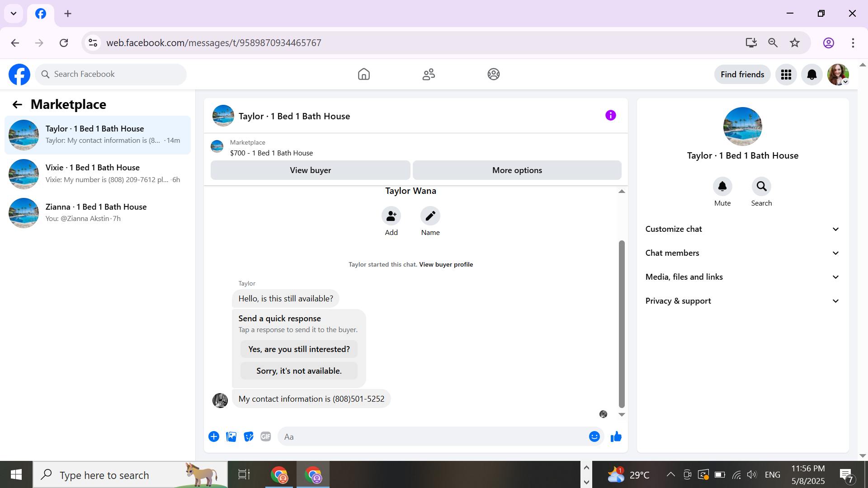Expand Privacy & support section
The width and height of the screenshot is (868, 488).
pos(743,301)
